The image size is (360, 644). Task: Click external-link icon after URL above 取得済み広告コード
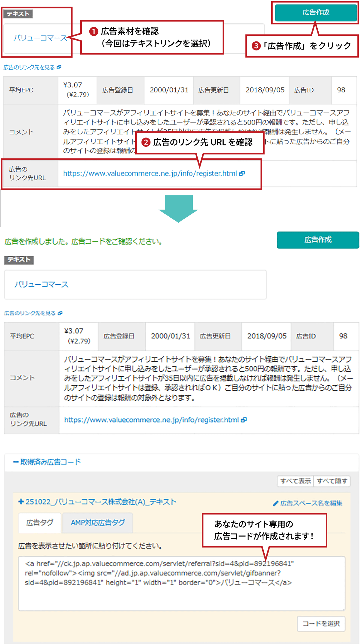tap(244, 420)
